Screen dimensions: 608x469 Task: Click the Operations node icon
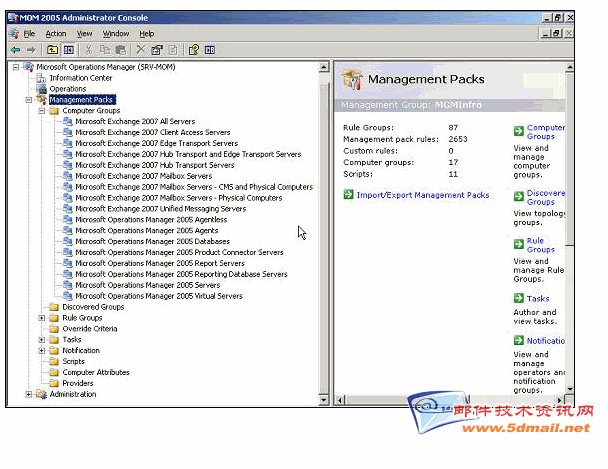(x=41, y=89)
